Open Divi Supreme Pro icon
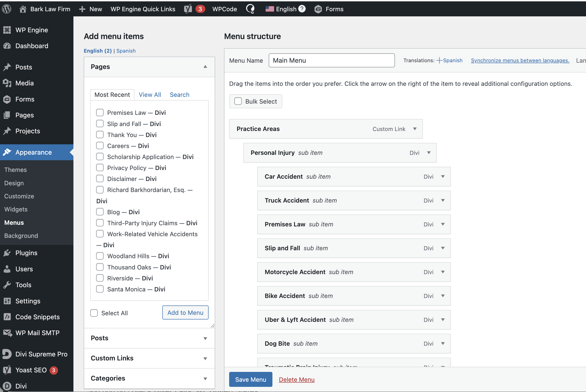Image resolution: width=586 pixels, height=392 pixels. [x=7, y=354]
